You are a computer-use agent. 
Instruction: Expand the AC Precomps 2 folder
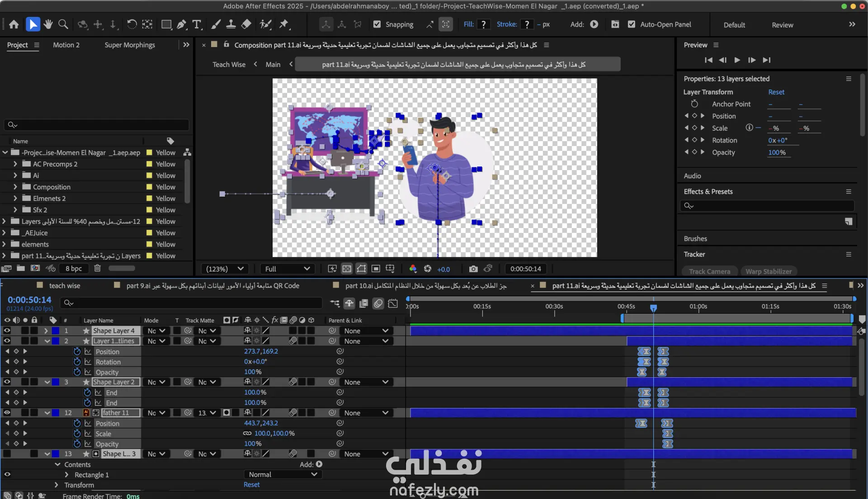tap(15, 164)
